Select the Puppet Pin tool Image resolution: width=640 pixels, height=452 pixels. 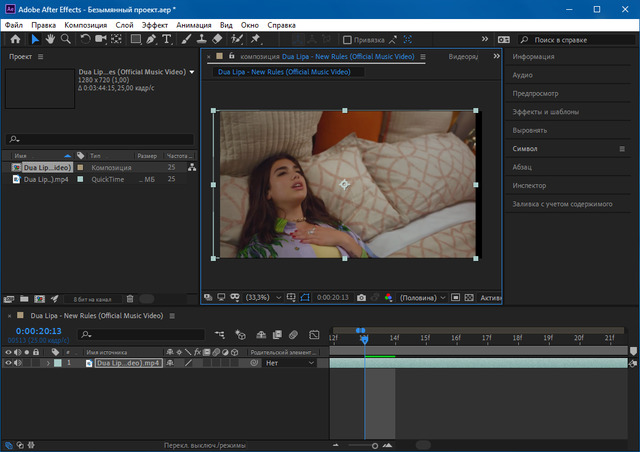(257, 39)
